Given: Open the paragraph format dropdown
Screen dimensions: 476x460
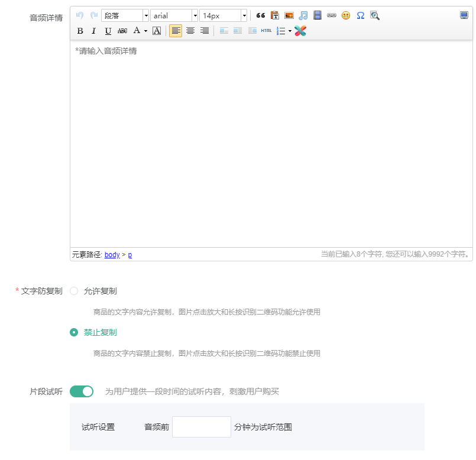Looking at the screenshot, I should coord(125,15).
